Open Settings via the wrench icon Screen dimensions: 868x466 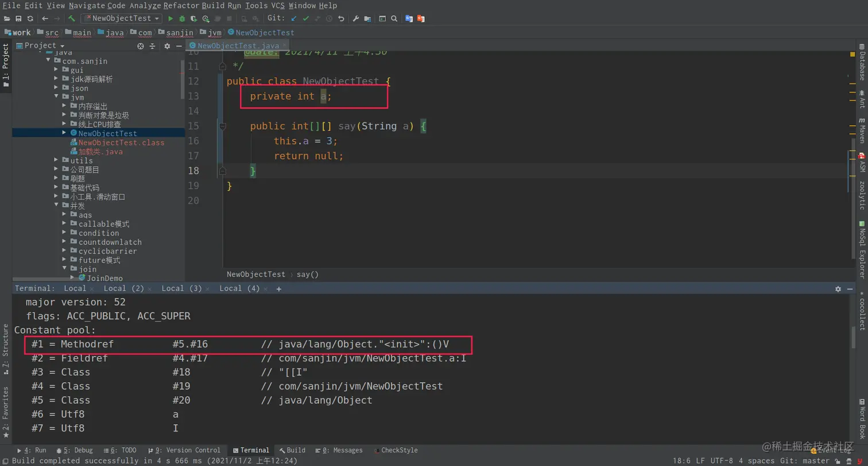coord(355,18)
